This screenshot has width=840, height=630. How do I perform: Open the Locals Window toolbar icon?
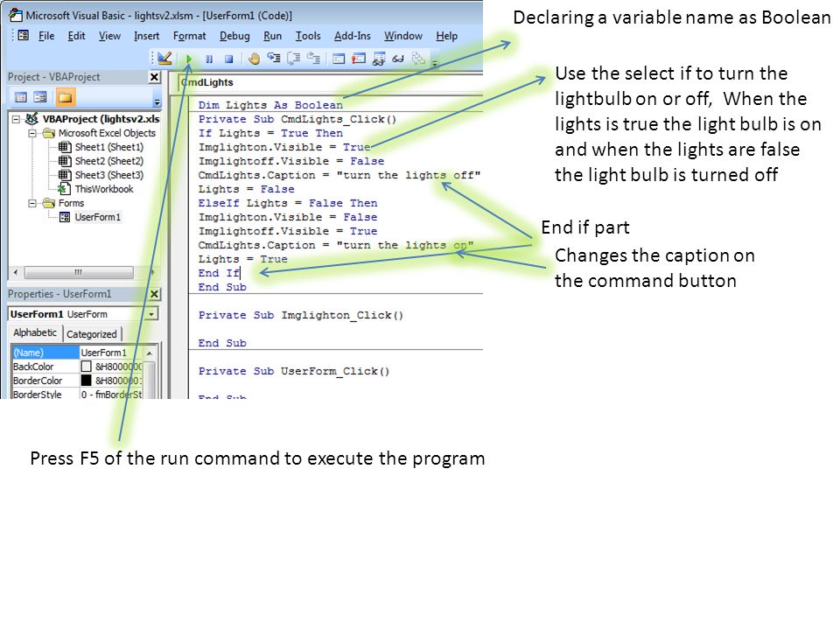(x=339, y=59)
